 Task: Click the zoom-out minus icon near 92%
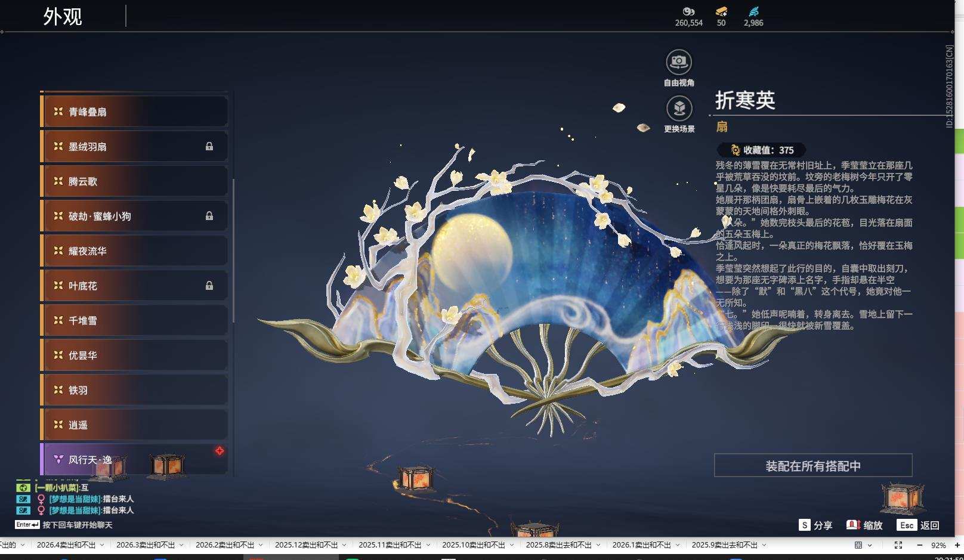(x=919, y=545)
